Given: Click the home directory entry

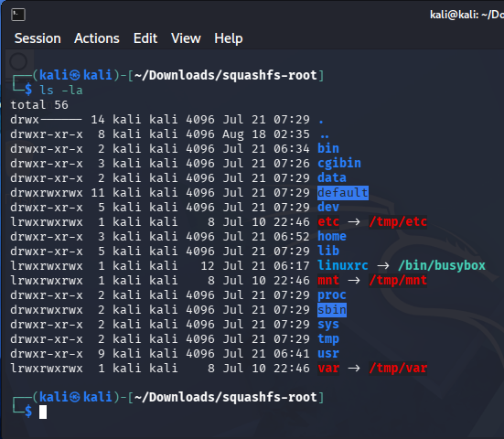Looking at the screenshot, I should point(332,237).
